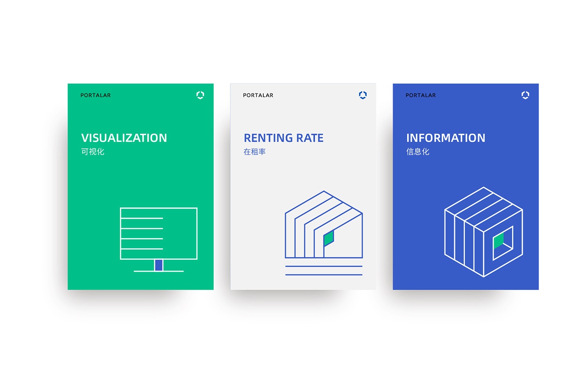Click the white hexagon logo on green card
Viewport: 588px width, 368px height.
200,95
